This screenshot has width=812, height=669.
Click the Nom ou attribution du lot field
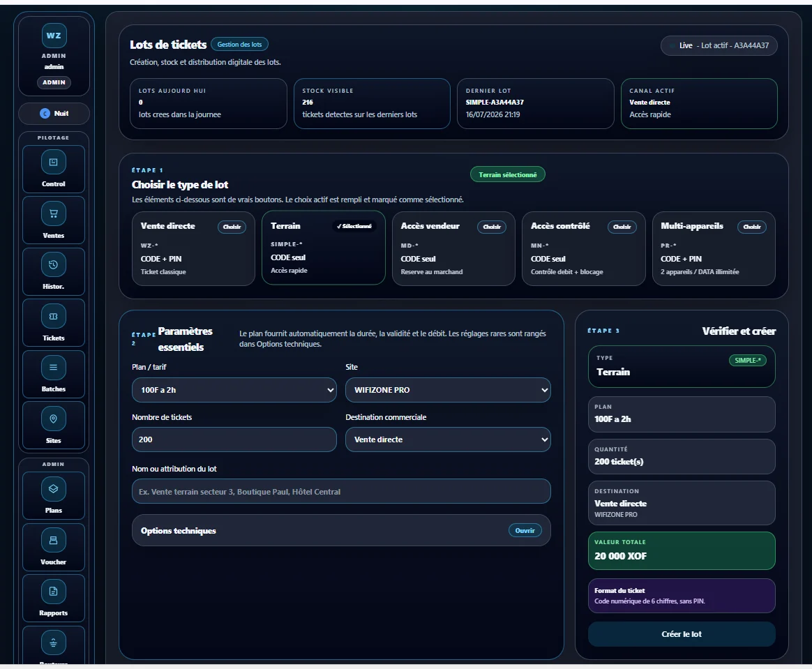click(x=341, y=491)
